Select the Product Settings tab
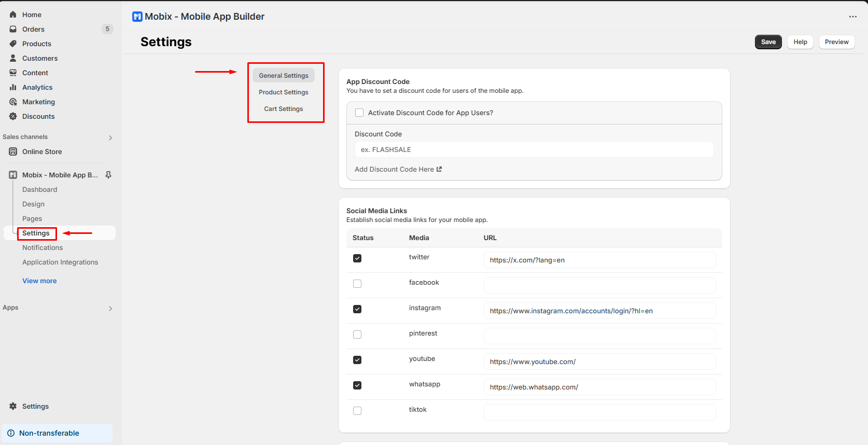The image size is (868, 445). (284, 92)
